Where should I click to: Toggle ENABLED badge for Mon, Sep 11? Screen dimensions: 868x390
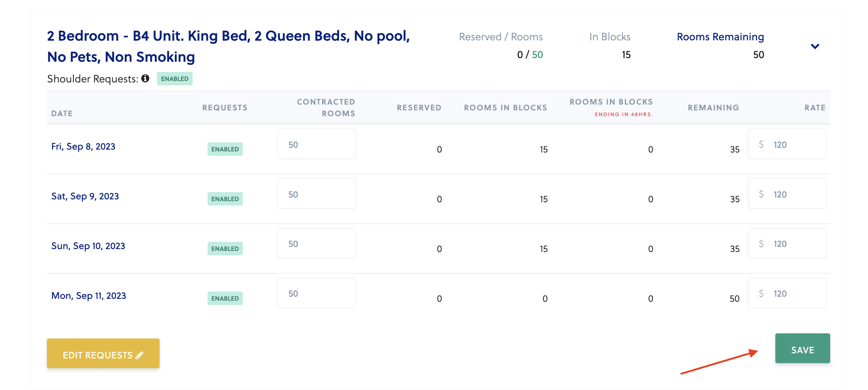[225, 298]
